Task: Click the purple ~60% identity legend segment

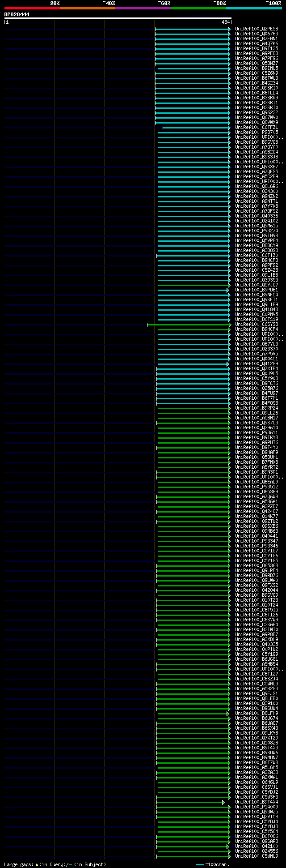Action: click(x=143, y=8)
